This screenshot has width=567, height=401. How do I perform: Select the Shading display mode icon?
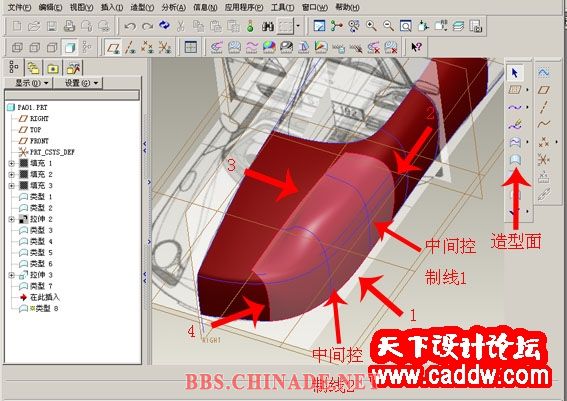pos(70,47)
